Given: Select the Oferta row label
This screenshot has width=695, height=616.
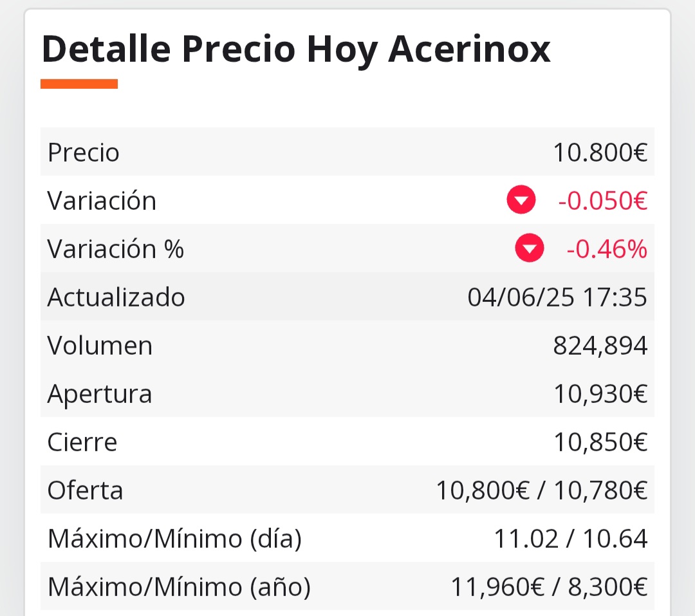Looking at the screenshot, I should (x=85, y=490).
